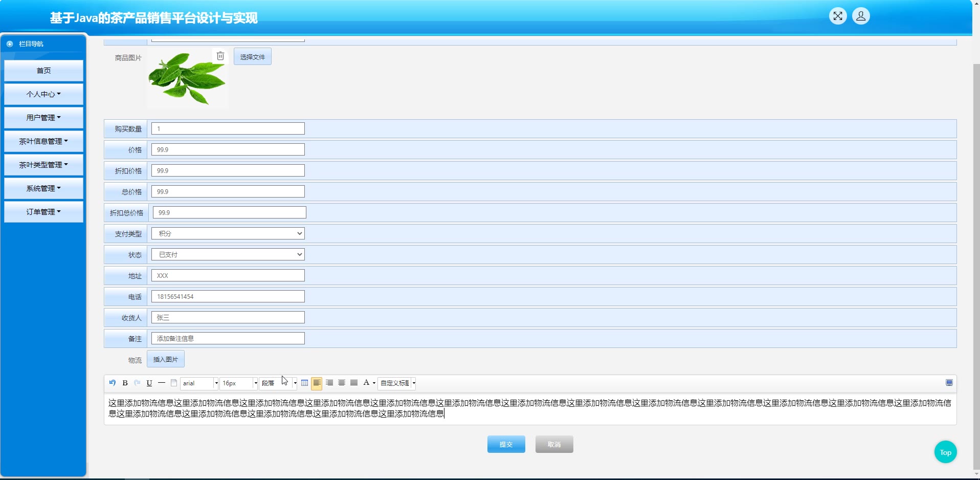Submit the form with 提交 button
The height and width of the screenshot is (480, 980).
506,444
